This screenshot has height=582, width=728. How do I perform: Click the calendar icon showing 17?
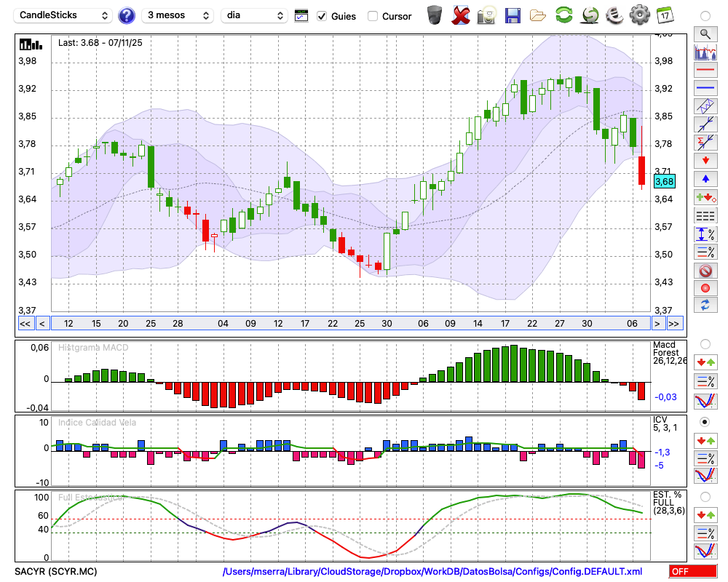pos(665,15)
